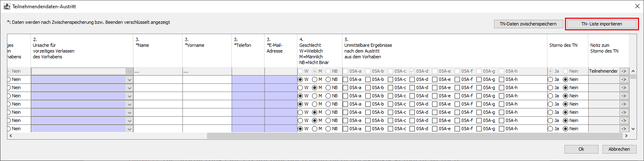Viewport: 644px width, 161px height.
Task: Click the Name cell in first editable row
Action: pos(158,79)
